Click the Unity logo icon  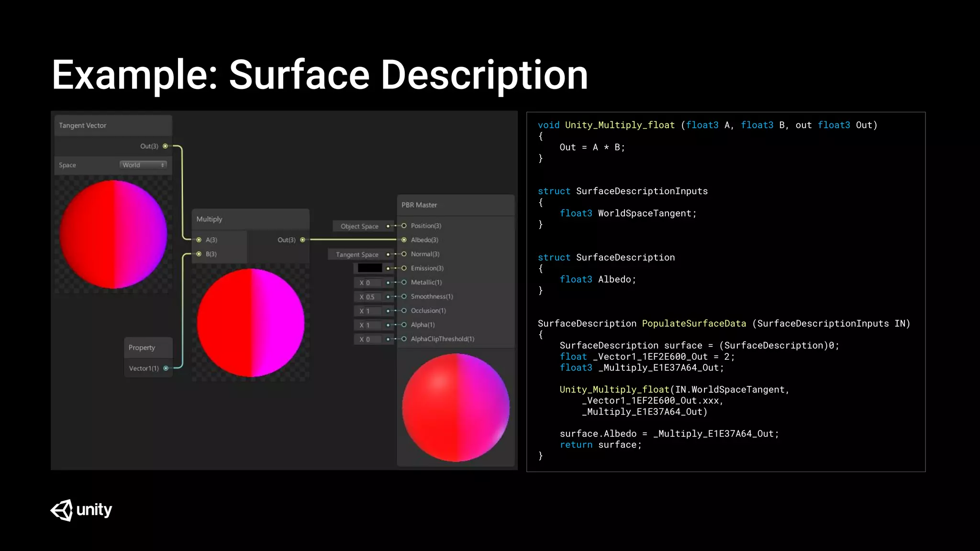[x=62, y=510]
